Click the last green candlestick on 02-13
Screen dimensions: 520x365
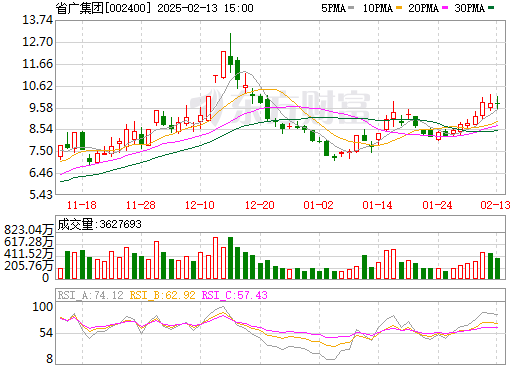[x=497, y=103]
